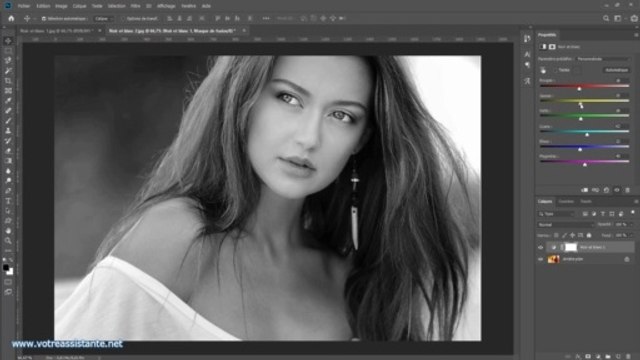Open the Edition menu
This screenshot has height=360, width=640.
[x=43, y=6]
